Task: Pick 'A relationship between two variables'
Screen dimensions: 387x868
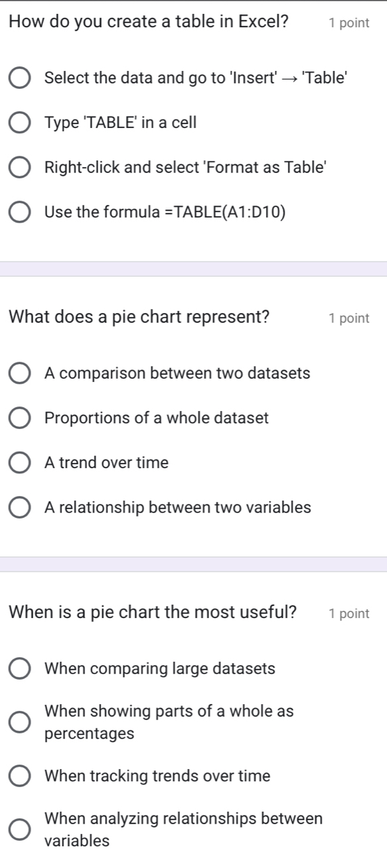Action: [19, 507]
